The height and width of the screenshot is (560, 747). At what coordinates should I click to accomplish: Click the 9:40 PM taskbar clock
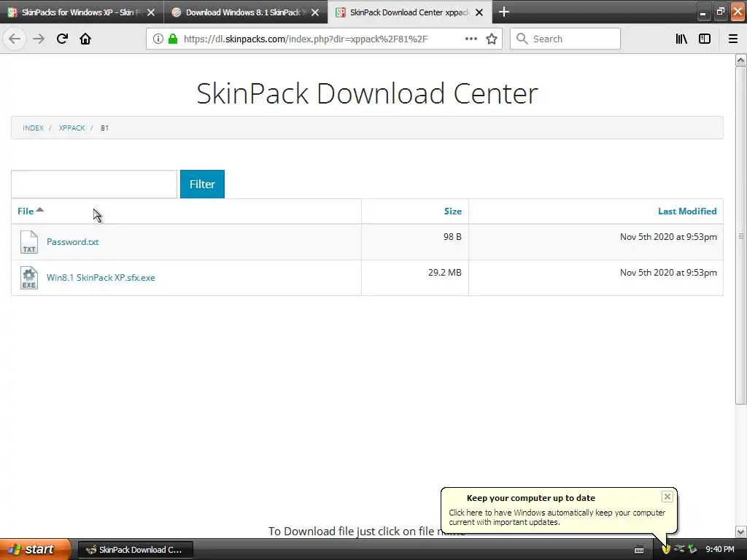(720, 550)
